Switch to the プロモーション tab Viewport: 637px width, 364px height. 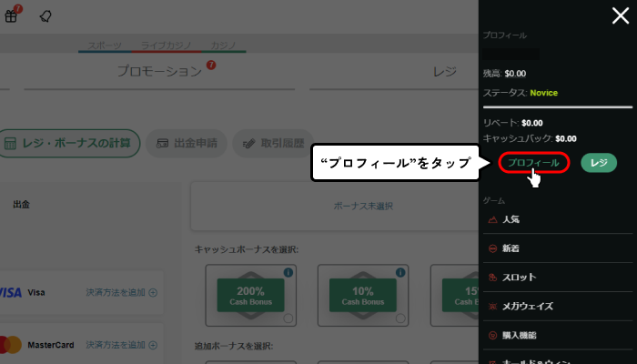(159, 72)
